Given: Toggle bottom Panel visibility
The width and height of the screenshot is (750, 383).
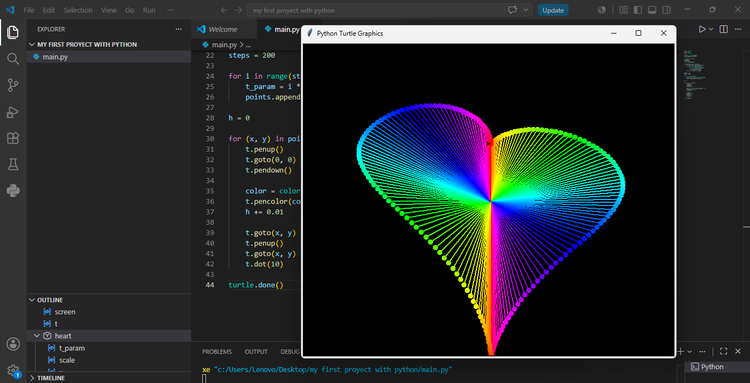Looking at the screenshot, I should coord(651,10).
